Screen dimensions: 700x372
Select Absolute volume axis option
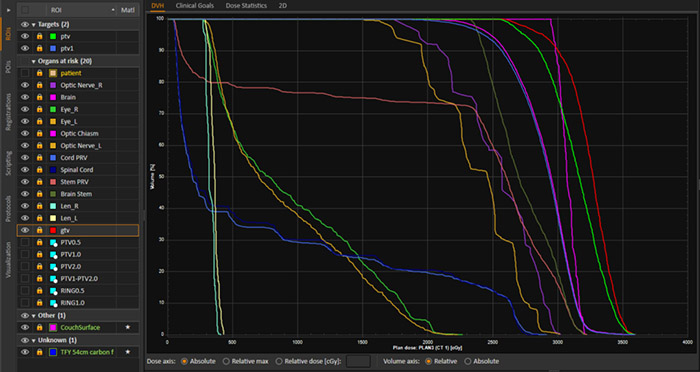click(x=468, y=361)
